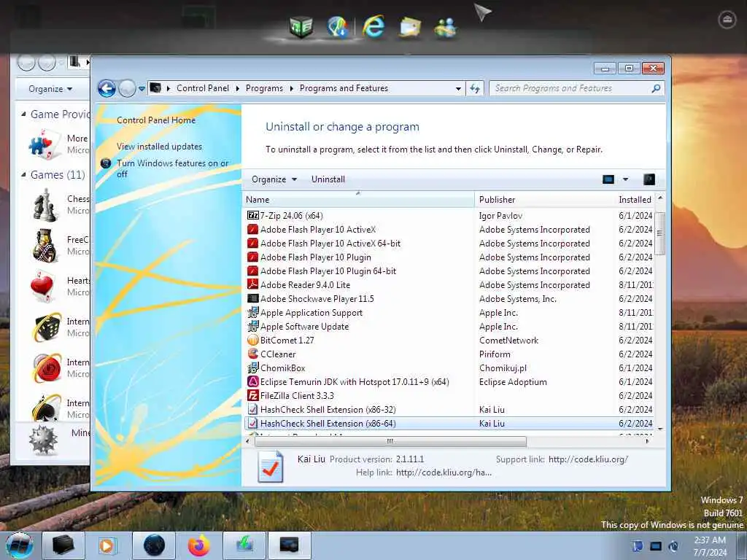
Task: Open the mail envelope icon in the top dock
Action: 410,27
